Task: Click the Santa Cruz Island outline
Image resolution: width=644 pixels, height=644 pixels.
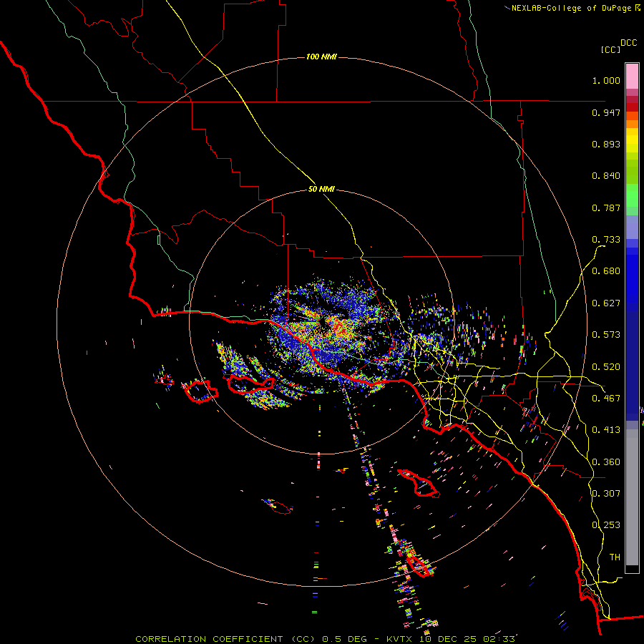Action: pos(251,384)
